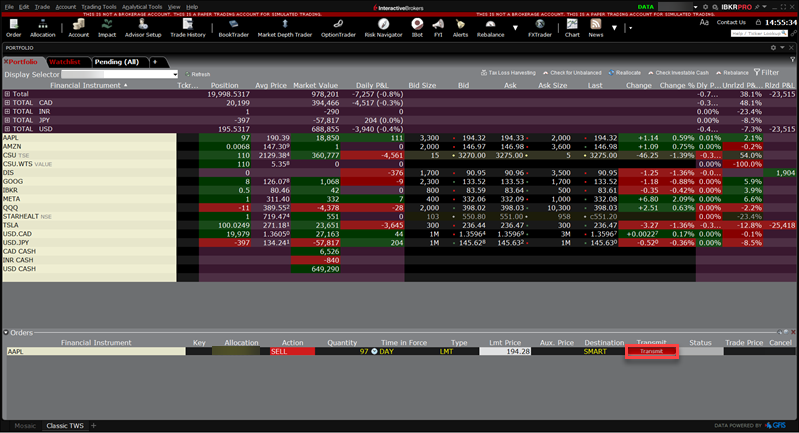The image size is (799, 433).
Task: Open the Analytical Tools menu
Action: click(142, 7)
